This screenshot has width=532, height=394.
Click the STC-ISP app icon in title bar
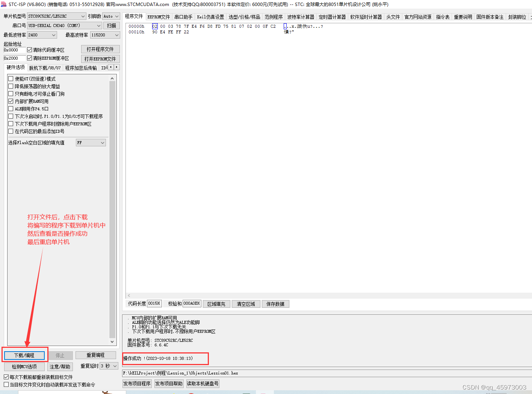tap(4, 5)
